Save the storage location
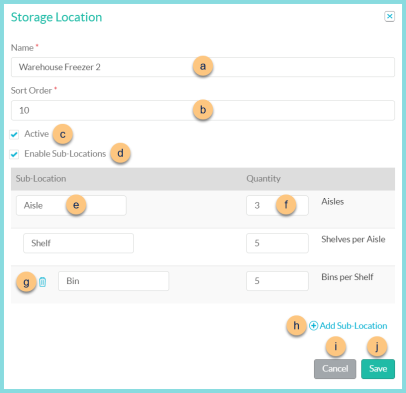This screenshot has height=393, width=406. point(378,369)
